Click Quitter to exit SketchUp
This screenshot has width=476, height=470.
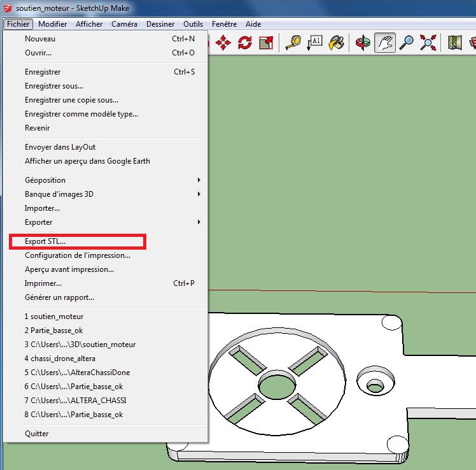37,434
